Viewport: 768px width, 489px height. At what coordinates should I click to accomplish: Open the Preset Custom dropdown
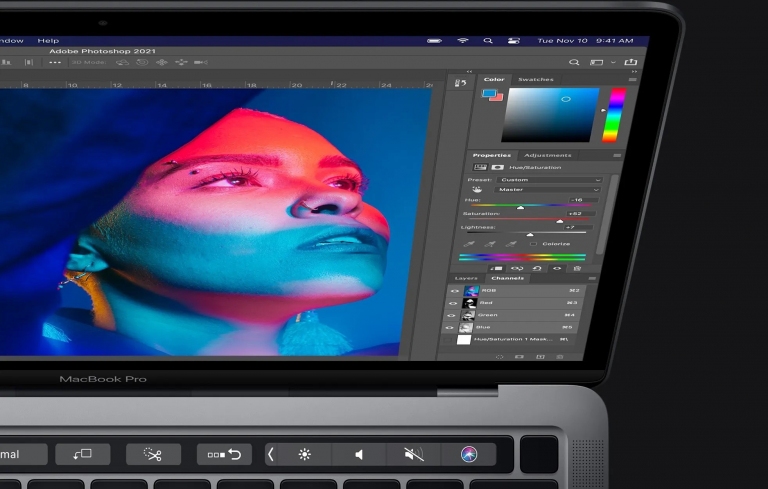(550, 180)
